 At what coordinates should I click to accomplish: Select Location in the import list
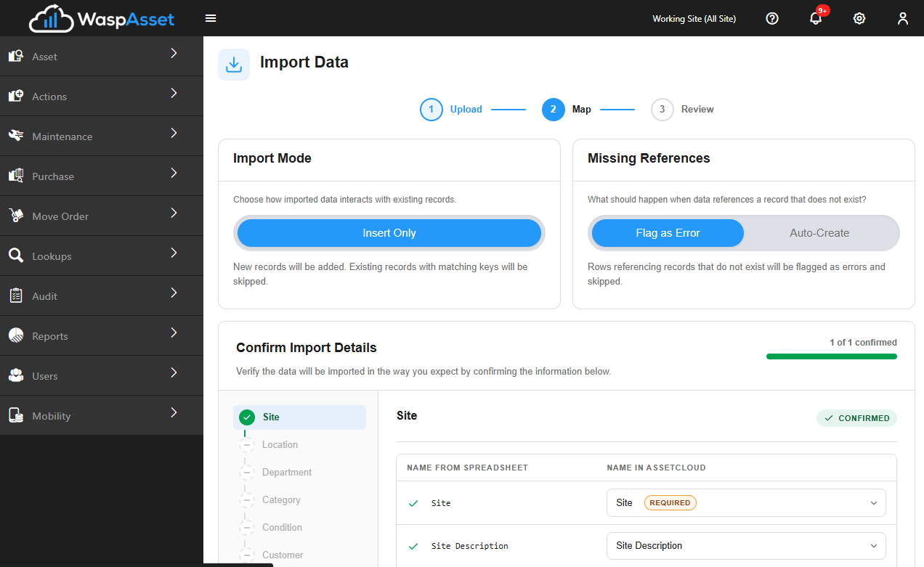pyautogui.click(x=280, y=445)
